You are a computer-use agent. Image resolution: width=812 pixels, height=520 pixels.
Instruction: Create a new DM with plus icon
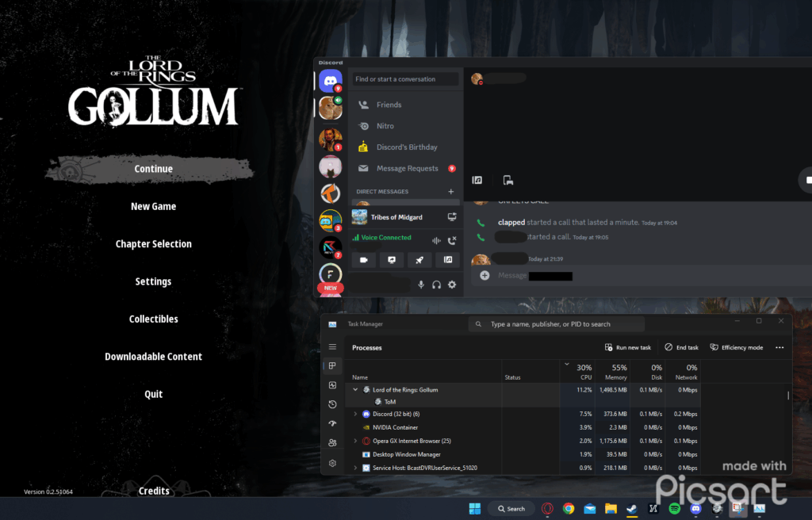[x=451, y=192]
